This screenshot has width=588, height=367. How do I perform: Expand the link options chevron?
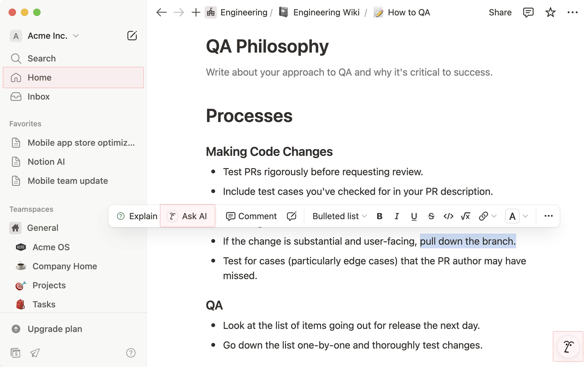(x=494, y=216)
